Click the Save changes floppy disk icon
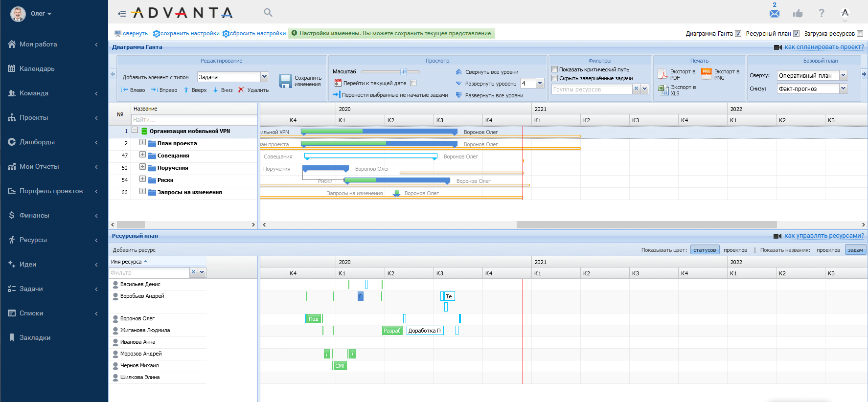The image size is (868, 402). tap(285, 81)
